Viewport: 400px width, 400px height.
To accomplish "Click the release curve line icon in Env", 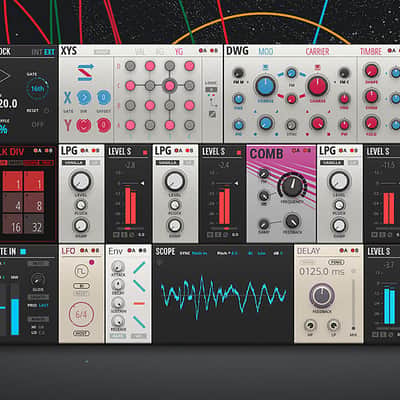I will pos(139,321).
